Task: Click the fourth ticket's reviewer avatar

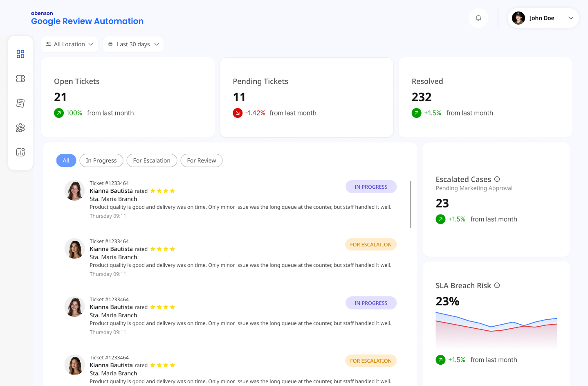Action: pos(75,365)
